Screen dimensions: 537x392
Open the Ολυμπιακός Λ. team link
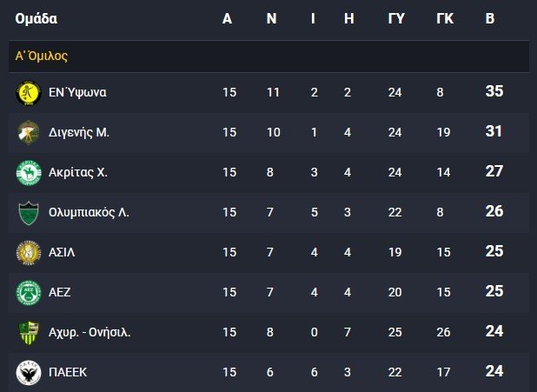[x=89, y=212]
